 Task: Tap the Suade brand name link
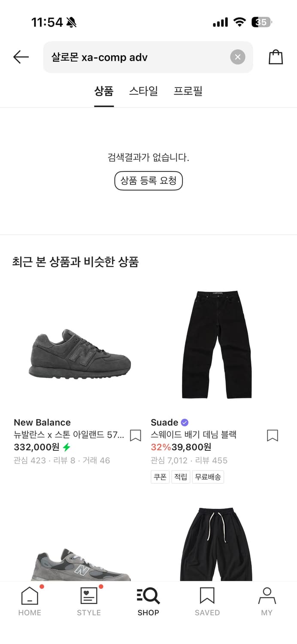(x=164, y=422)
